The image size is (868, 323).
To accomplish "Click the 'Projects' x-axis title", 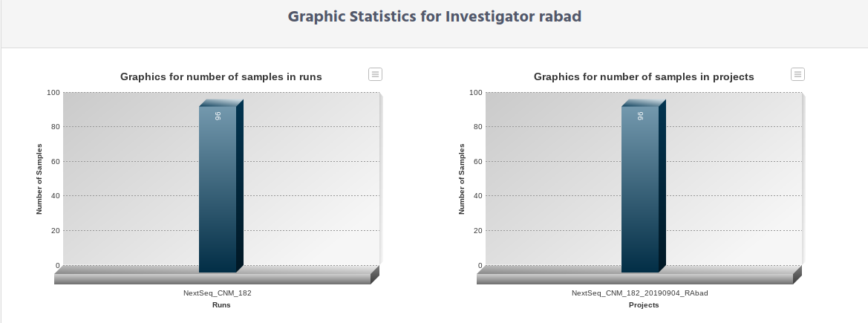I will coord(644,305).
